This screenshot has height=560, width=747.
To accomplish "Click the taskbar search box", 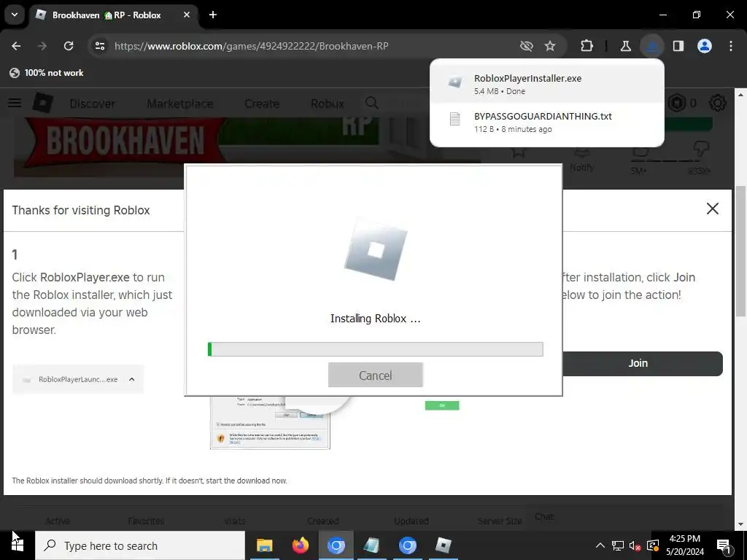I will tap(140, 545).
